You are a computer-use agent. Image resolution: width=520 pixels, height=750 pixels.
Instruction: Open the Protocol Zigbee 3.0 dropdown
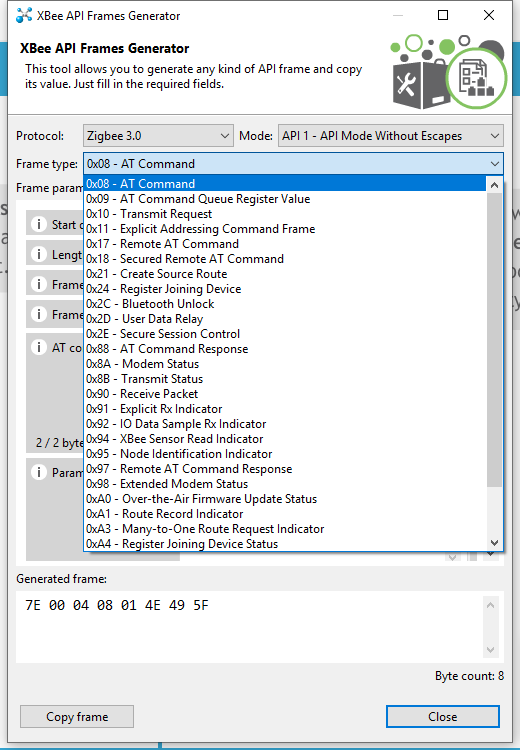[x=158, y=136]
